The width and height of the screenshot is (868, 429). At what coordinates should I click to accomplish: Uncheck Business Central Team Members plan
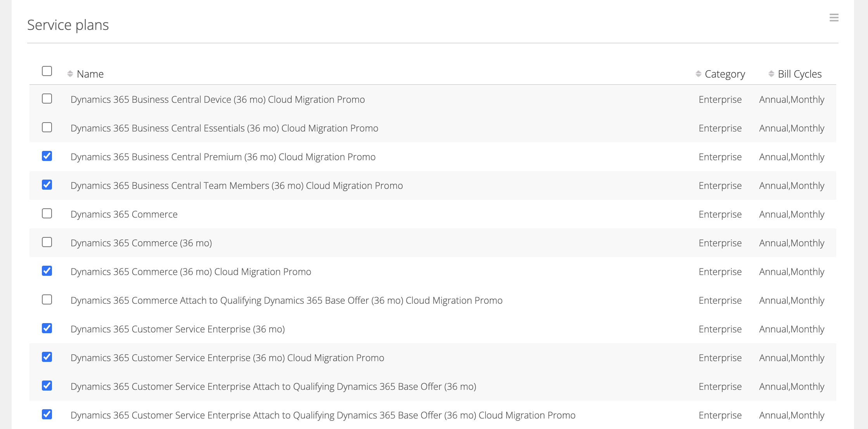[47, 185]
